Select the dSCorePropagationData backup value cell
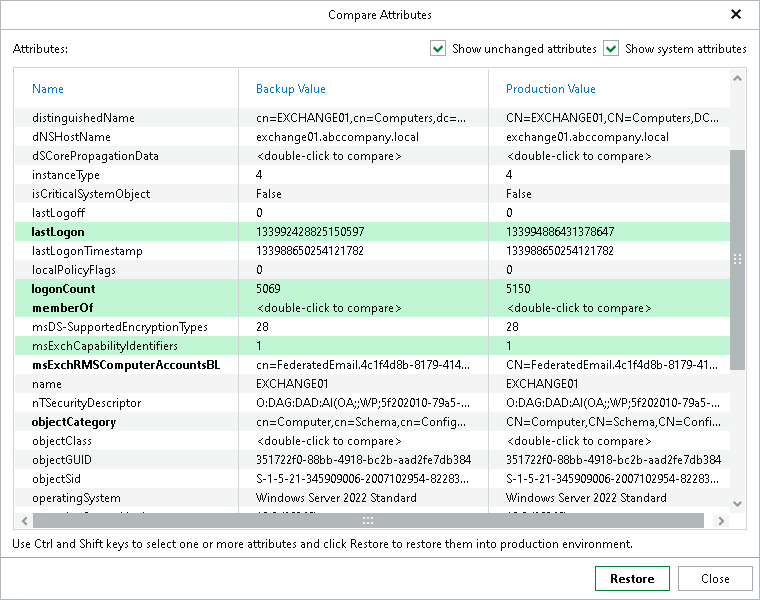 [x=329, y=156]
